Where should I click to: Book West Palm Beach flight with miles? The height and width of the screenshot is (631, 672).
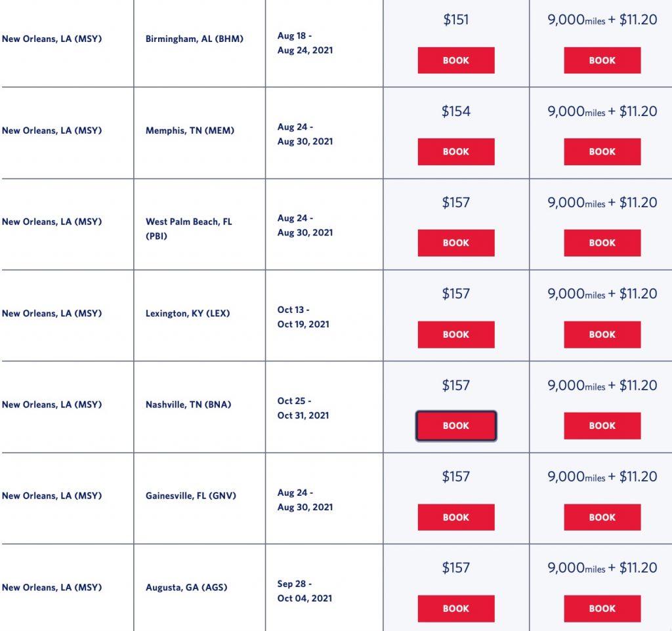click(x=602, y=243)
